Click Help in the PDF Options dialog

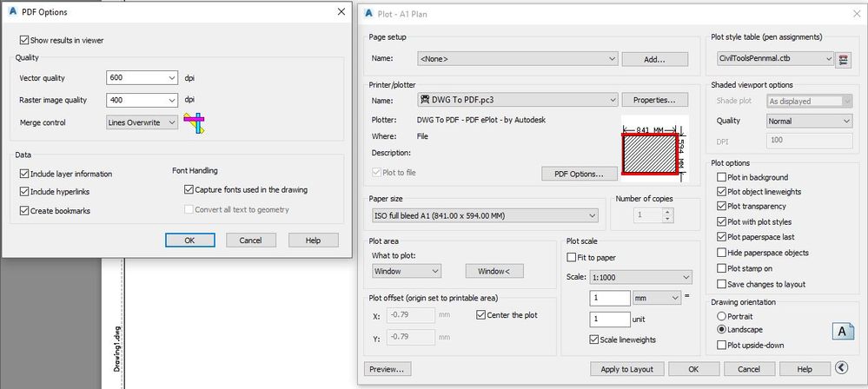point(313,241)
